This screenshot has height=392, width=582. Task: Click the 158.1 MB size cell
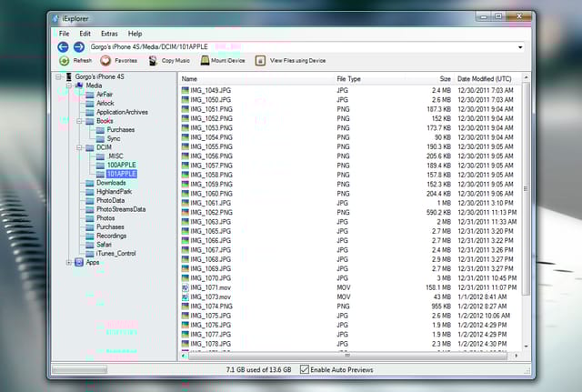click(438, 287)
